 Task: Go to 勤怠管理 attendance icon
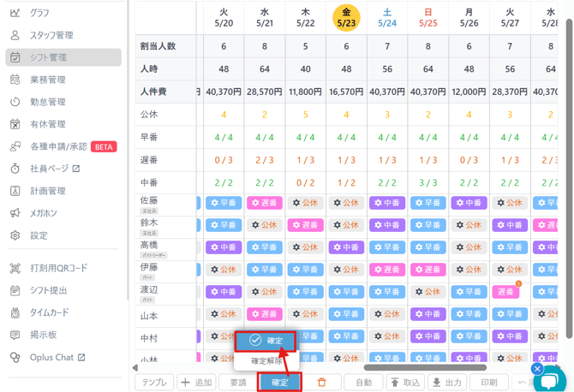[15, 102]
